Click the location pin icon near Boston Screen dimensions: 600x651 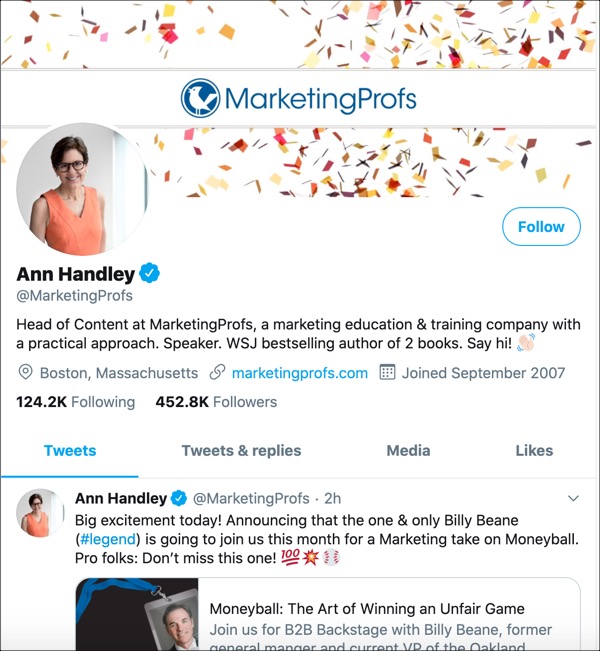pos(26,373)
